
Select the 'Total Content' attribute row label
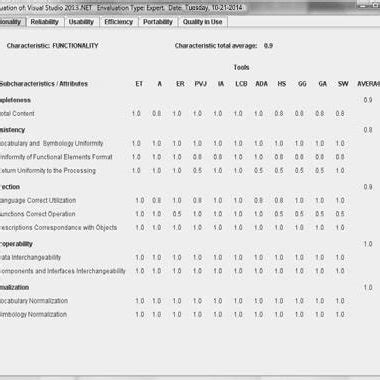click(17, 114)
